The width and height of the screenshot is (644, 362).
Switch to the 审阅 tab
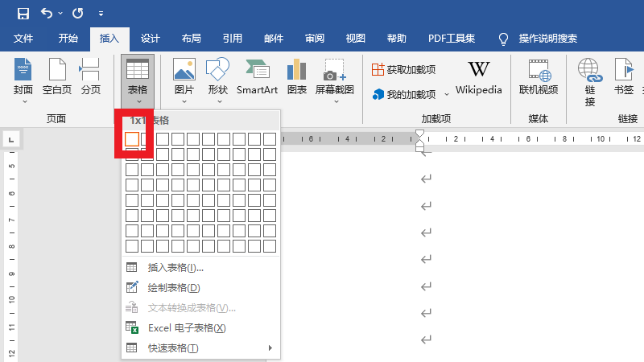coord(315,39)
